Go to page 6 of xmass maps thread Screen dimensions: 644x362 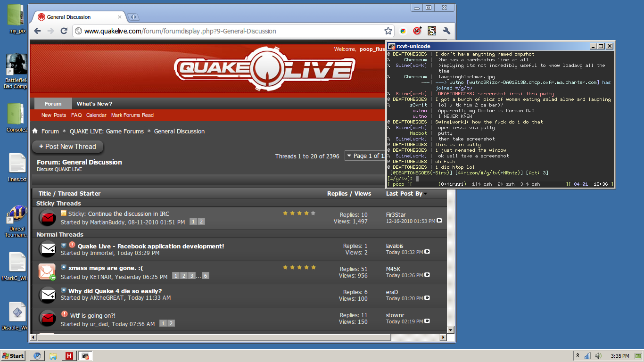206,276
